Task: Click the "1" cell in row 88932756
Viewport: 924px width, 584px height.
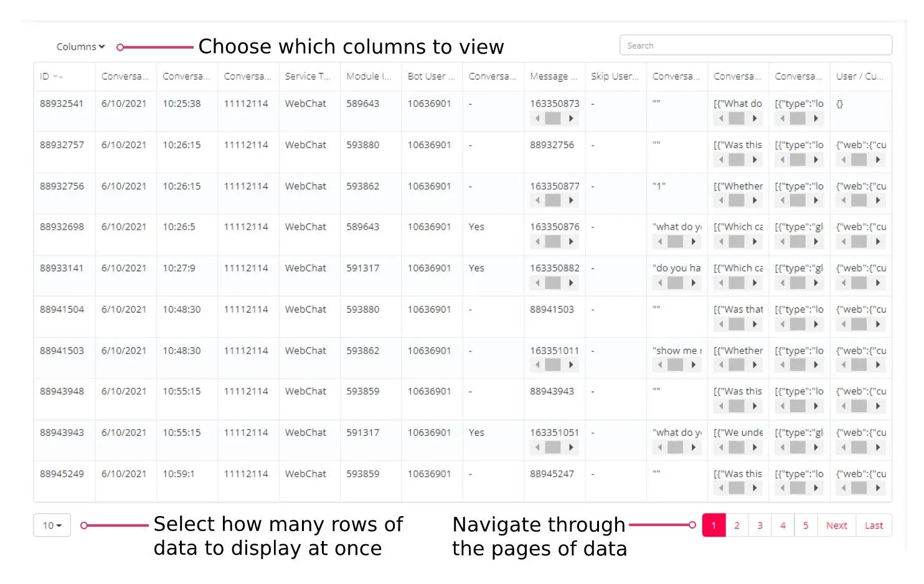Action: pos(659,186)
